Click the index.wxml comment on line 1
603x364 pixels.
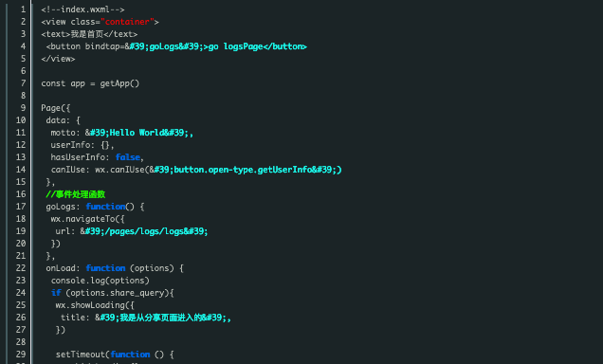point(82,9)
